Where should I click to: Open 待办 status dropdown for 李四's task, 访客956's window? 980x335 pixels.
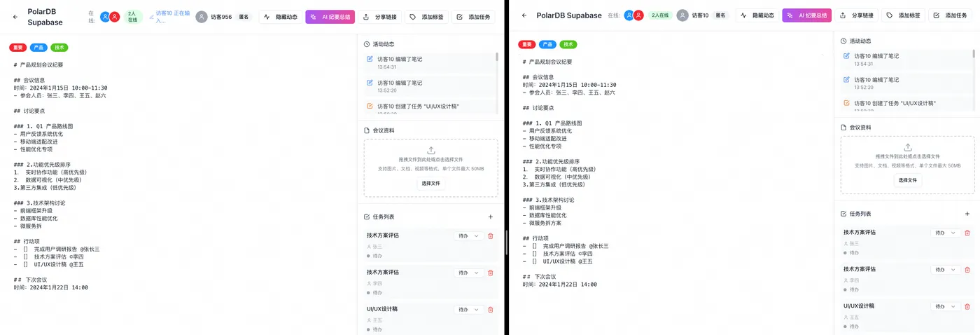tap(468, 273)
